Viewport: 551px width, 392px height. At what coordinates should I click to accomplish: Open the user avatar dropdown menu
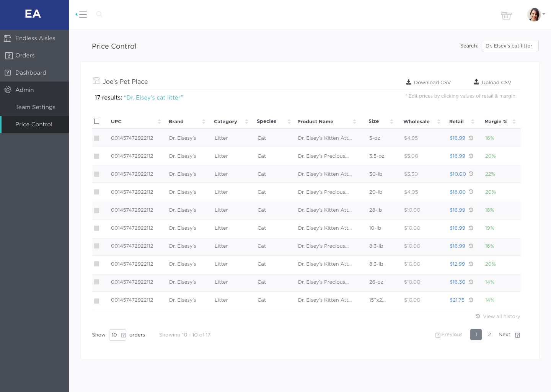coord(536,15)
